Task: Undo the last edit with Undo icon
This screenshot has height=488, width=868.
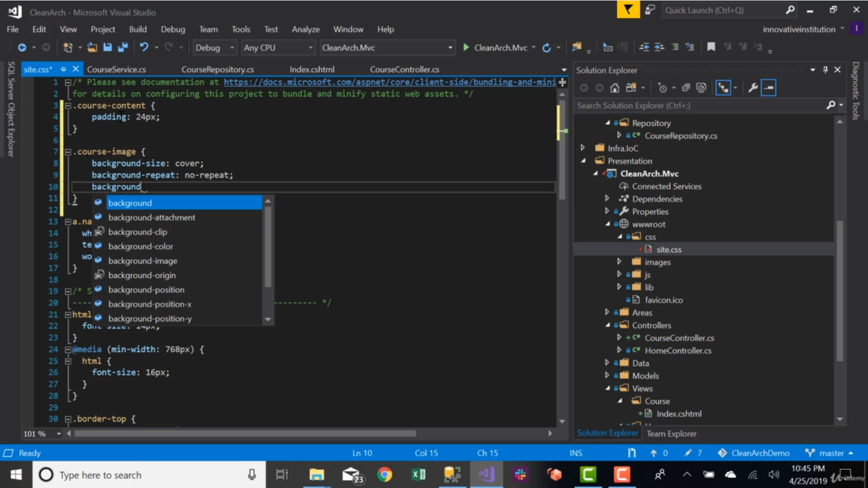Action: click(144, 48)
